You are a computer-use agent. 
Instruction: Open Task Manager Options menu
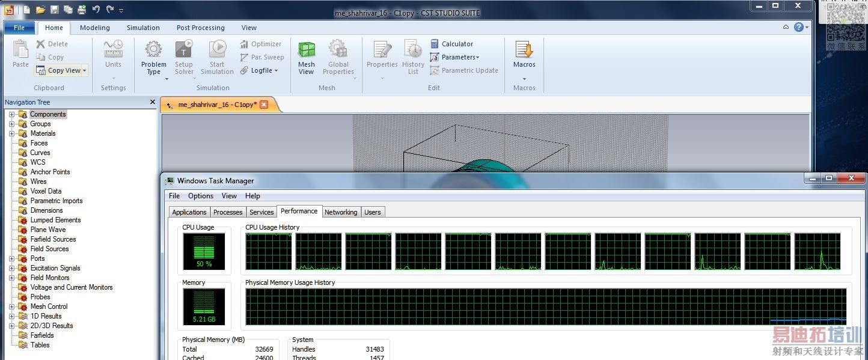pos(201,196)
